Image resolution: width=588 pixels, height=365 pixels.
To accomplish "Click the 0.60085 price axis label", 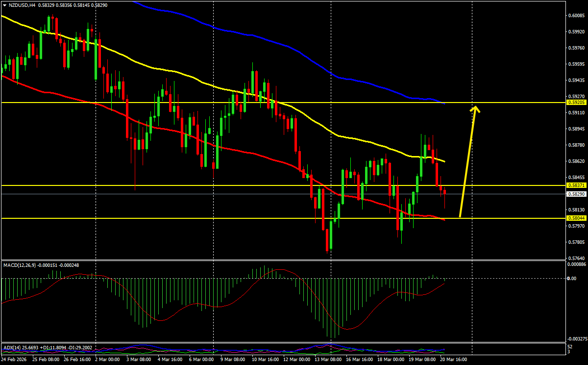I will [x=576, y=16].
